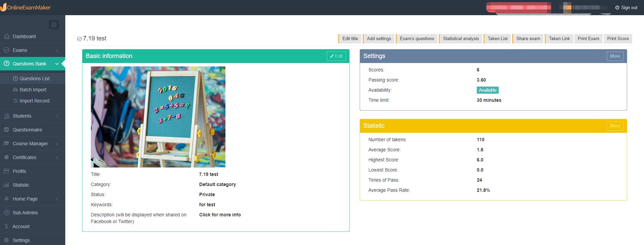
Task: Click the Import Record history icon
Action: 15,101
